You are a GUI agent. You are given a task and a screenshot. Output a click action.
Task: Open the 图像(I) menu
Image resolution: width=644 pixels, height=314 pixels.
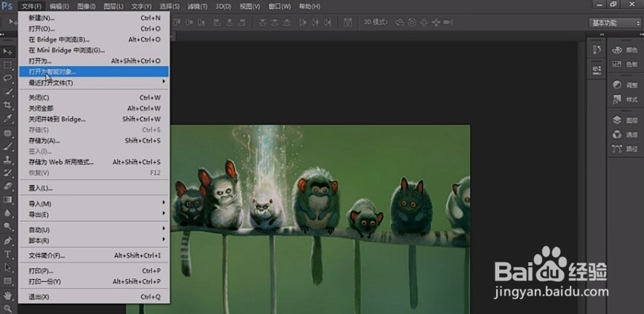tap(86, 7)
